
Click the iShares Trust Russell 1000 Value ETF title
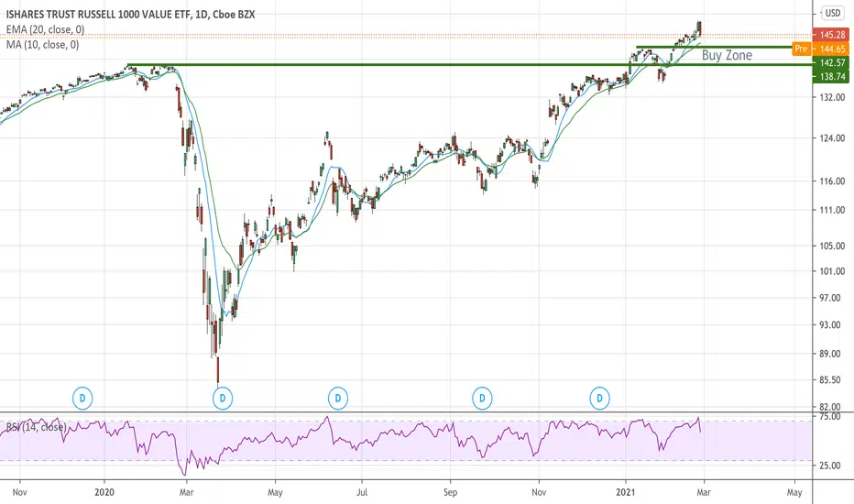click(130, 14)
